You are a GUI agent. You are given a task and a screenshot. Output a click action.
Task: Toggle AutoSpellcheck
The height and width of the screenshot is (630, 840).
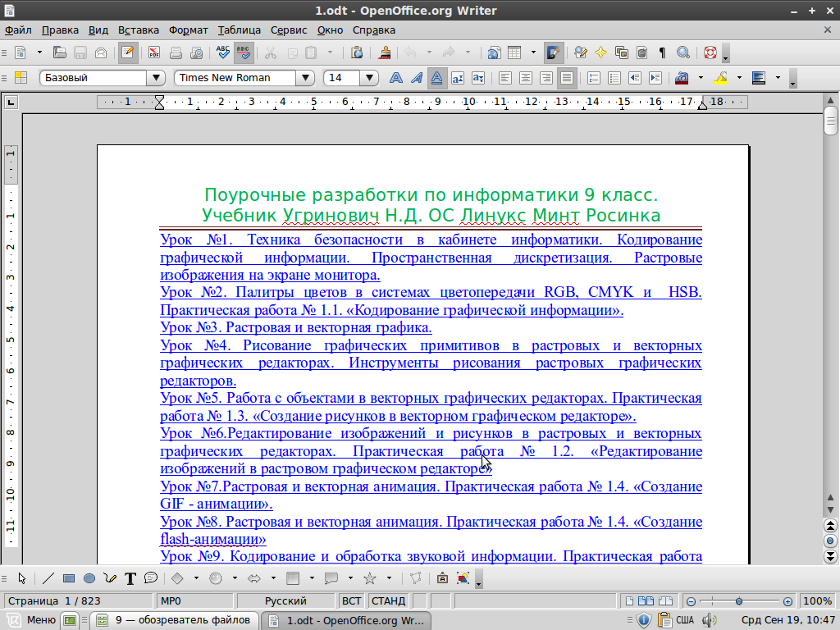[244, 52]
